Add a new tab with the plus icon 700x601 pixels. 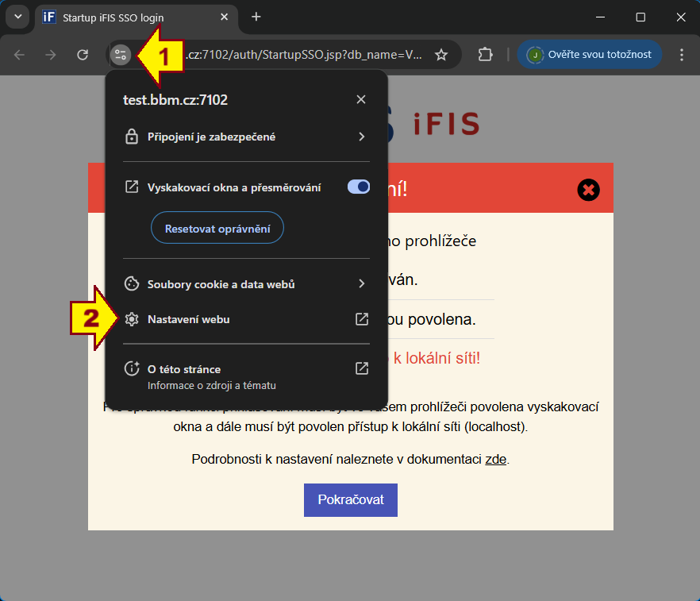256,17
